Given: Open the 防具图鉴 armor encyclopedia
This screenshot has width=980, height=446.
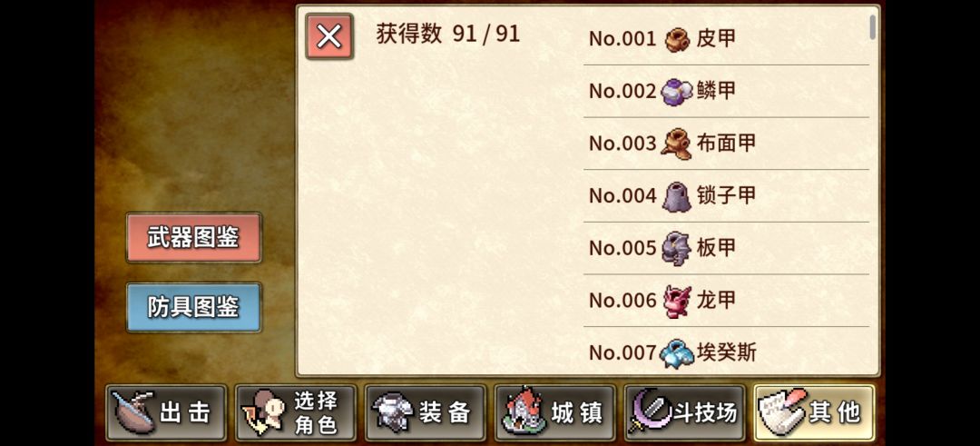Looking at the screenshot, I should tap(194, 307).
